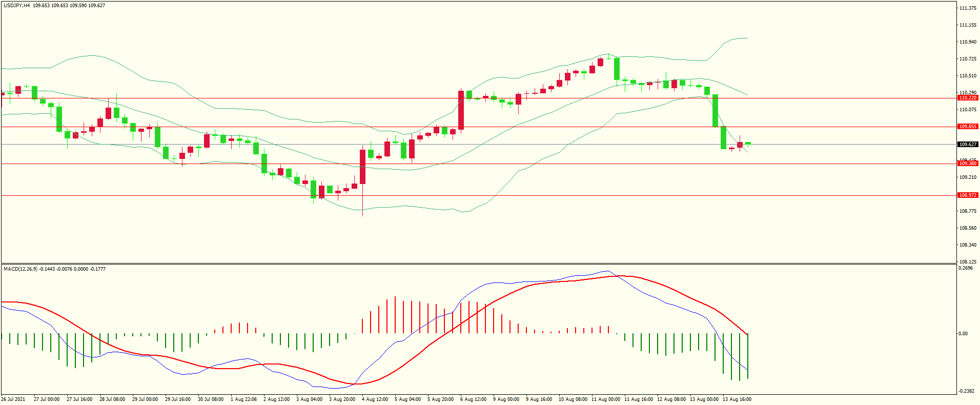This screenshot has height=405, width=980.
Task: Click the 29 Jul 00:00 time label
Action: (x=145, y=399)
